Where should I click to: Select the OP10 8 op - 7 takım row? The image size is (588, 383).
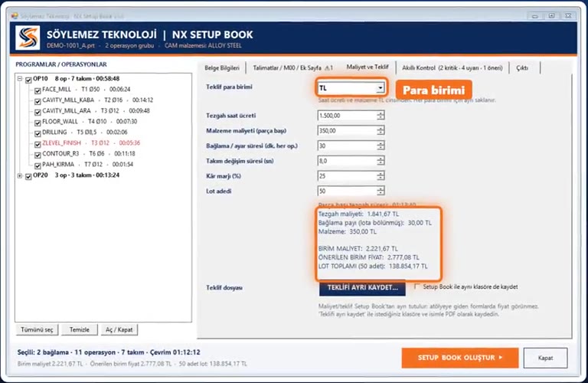pos(76,79)
